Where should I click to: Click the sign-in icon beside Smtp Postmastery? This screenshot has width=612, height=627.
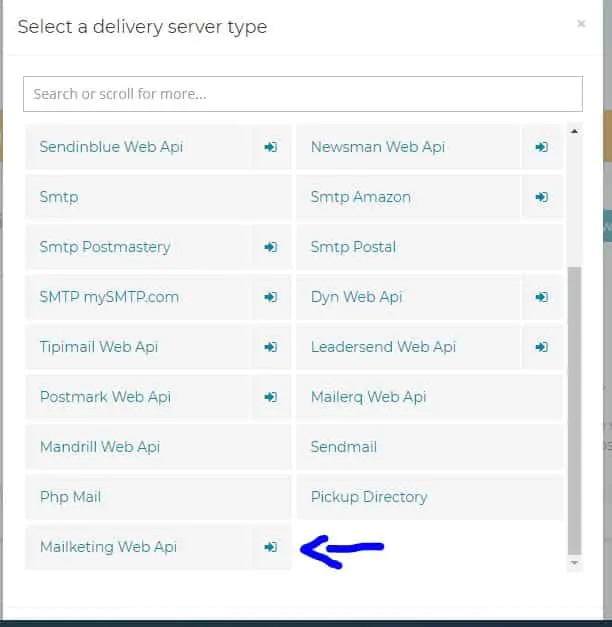[270, 247]
